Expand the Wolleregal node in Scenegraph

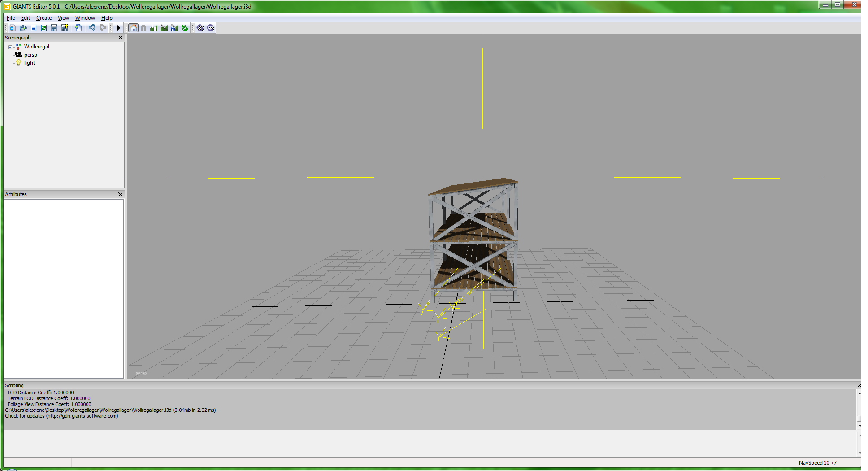[10, 47]
